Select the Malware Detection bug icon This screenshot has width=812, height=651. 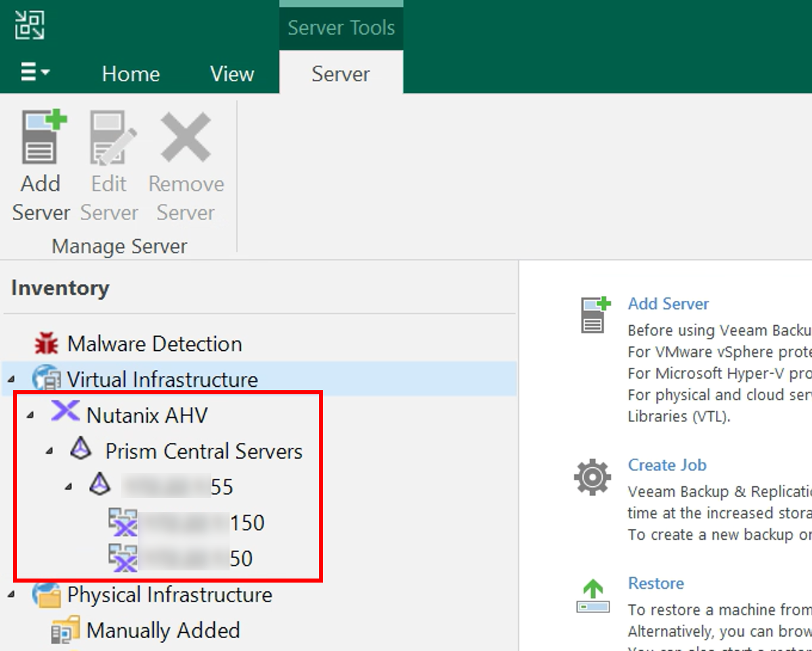(x=46, y=343)
